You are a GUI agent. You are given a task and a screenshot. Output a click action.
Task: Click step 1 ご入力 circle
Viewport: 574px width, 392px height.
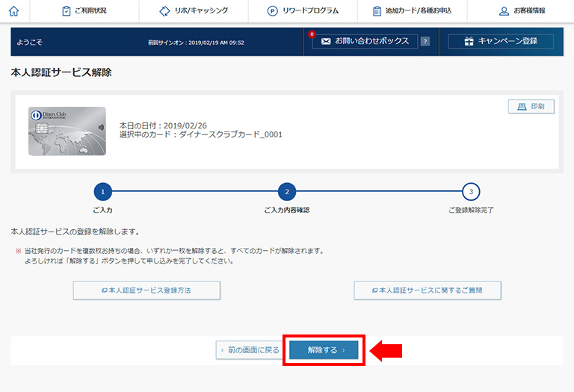tap(105, 192)
